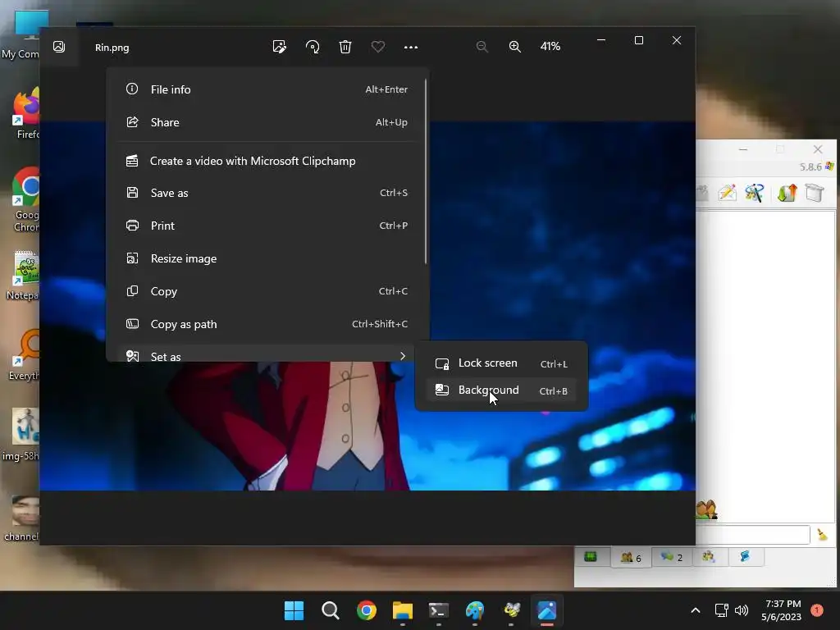Click the network icon in system tray
The image size is (840, 630).
click(x=722, y=610)
